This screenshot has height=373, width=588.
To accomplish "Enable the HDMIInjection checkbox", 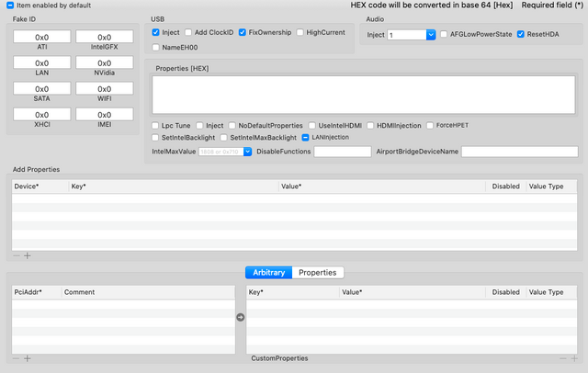I will pos(370,125).
